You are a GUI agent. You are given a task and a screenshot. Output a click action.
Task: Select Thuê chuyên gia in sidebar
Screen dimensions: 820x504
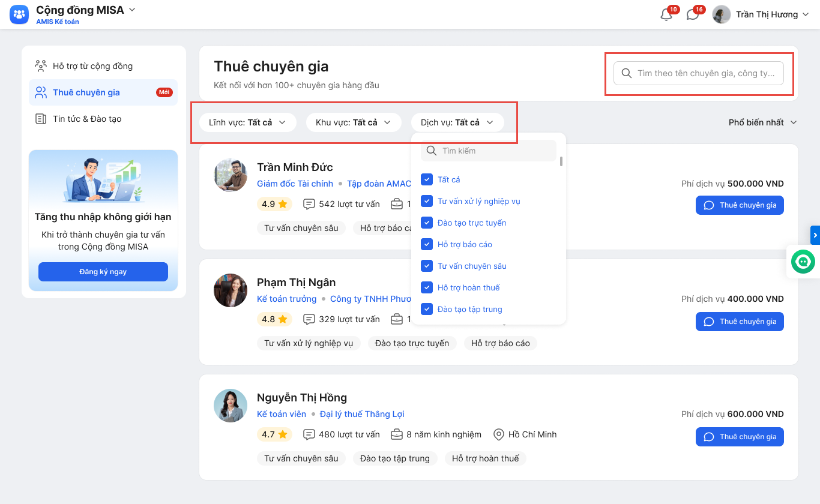[x=103, y=92]
